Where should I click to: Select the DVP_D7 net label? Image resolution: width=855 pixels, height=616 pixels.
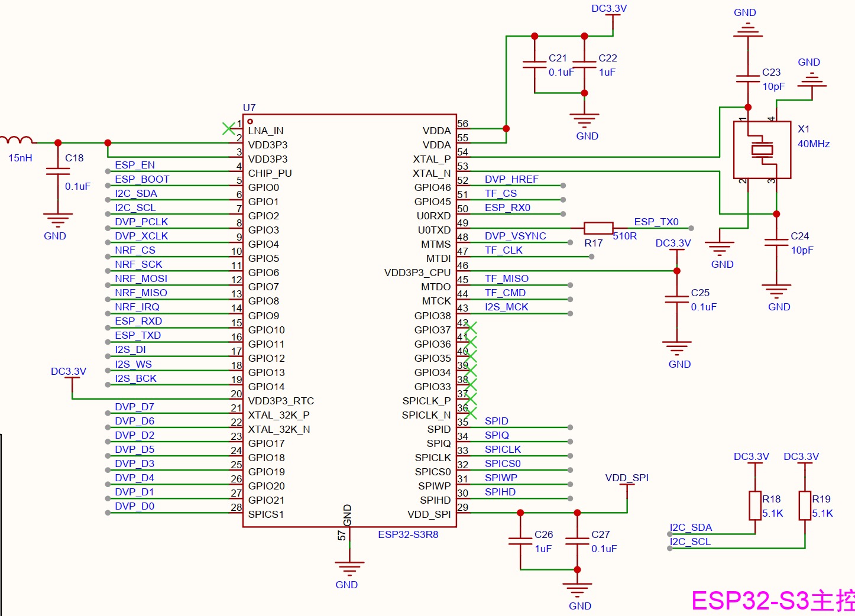tap(134, 407)
